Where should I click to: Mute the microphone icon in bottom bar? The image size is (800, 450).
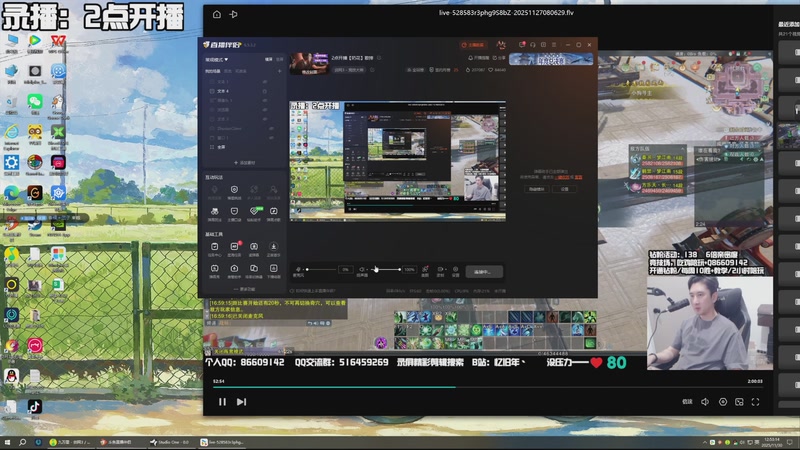(298, 269)
